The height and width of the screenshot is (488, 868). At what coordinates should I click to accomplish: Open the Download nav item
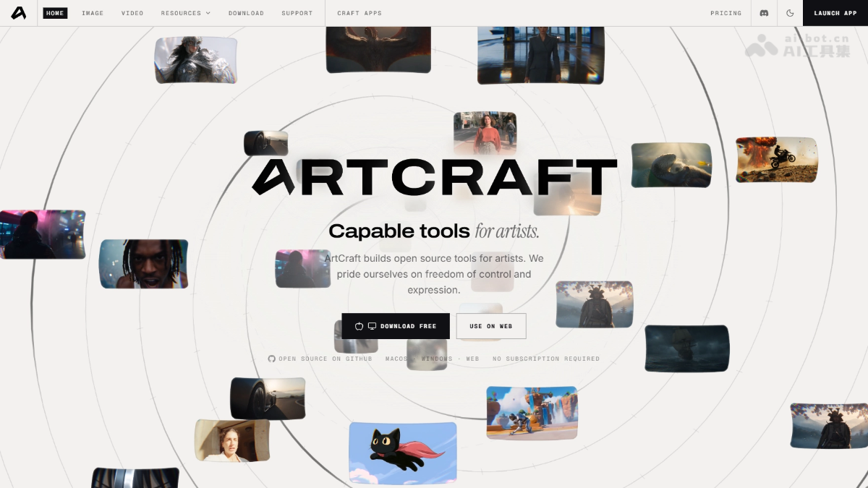(x=246, y=13)
